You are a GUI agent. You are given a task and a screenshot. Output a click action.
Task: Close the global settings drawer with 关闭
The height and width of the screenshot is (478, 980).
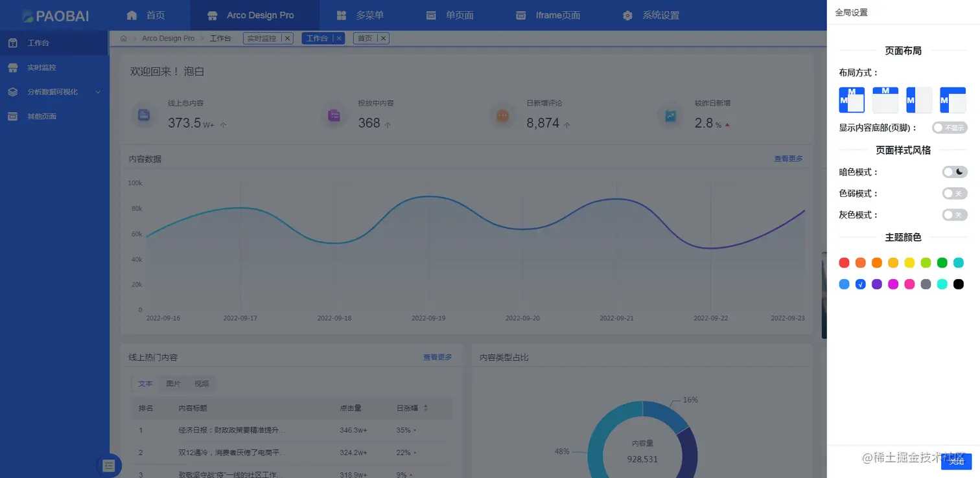(x=956, y=461)
